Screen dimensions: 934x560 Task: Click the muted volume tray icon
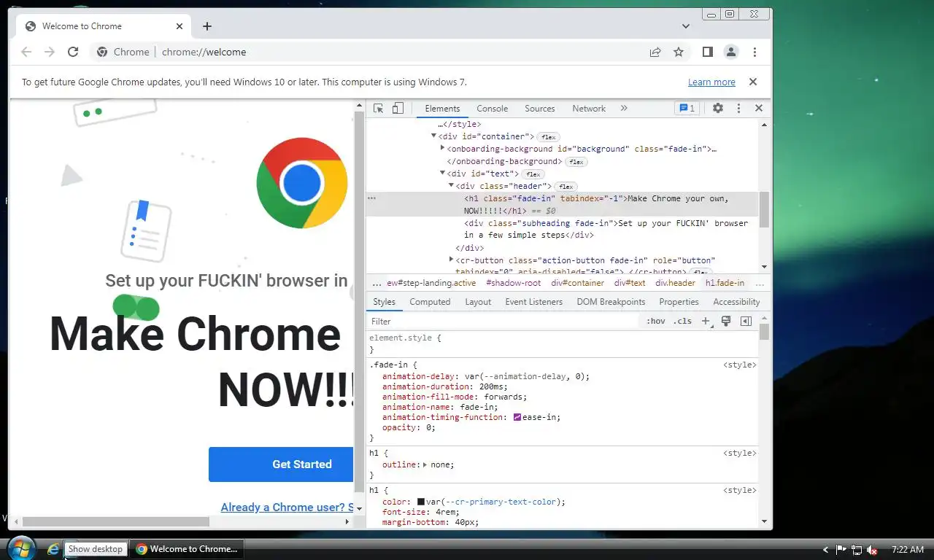click(x=872, y=550)
